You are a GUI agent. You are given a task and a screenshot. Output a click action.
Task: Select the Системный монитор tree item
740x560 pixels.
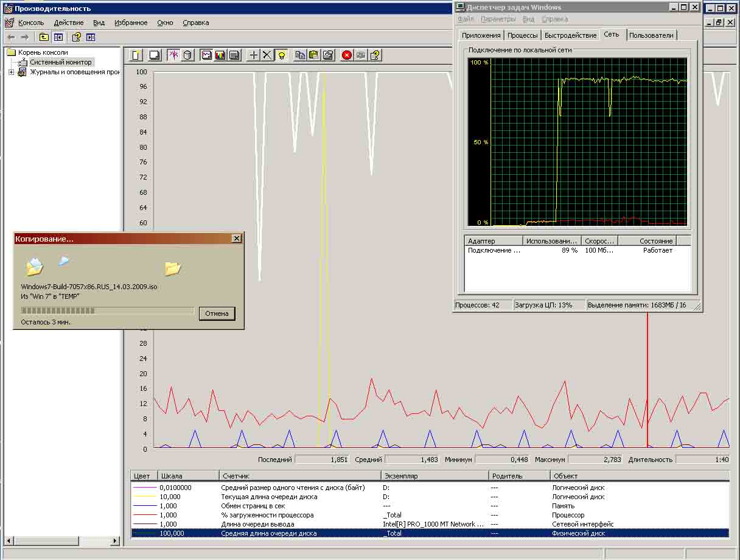pyautogui.click(x=61, y=62)
